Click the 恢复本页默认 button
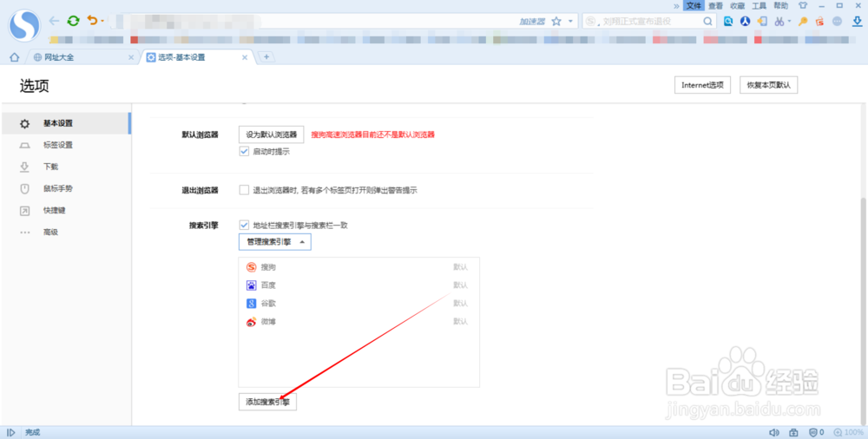868x439 pixels. point(768,85)
